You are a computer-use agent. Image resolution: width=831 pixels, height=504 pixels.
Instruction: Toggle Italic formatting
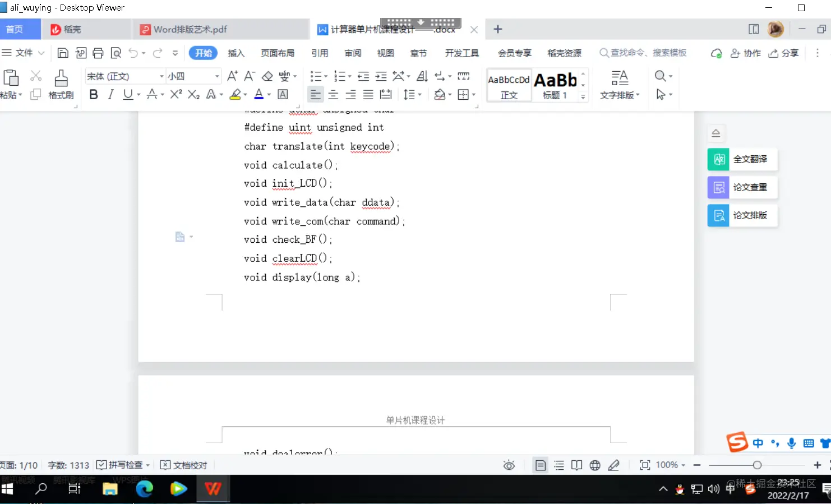(x=110, y=94)
